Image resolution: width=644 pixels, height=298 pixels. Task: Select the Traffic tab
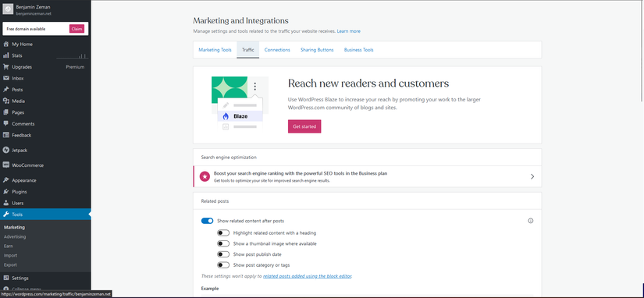[247, 50]
